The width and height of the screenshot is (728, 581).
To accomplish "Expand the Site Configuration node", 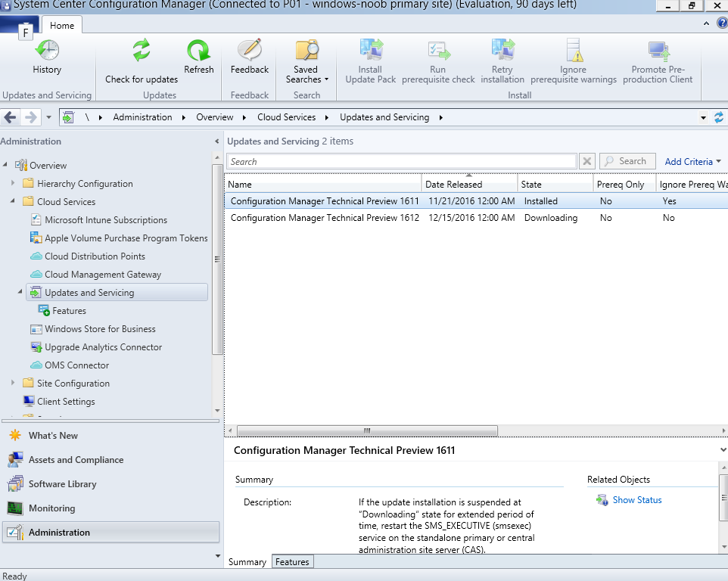I will [x=13, y=383].
